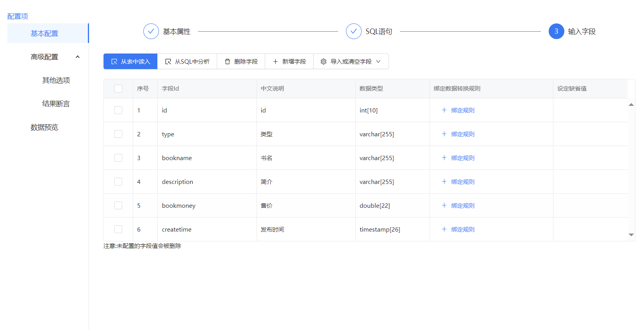Check the box for the type row
The height and width of the screenshot is (330, 644).
tap(118, 134)
